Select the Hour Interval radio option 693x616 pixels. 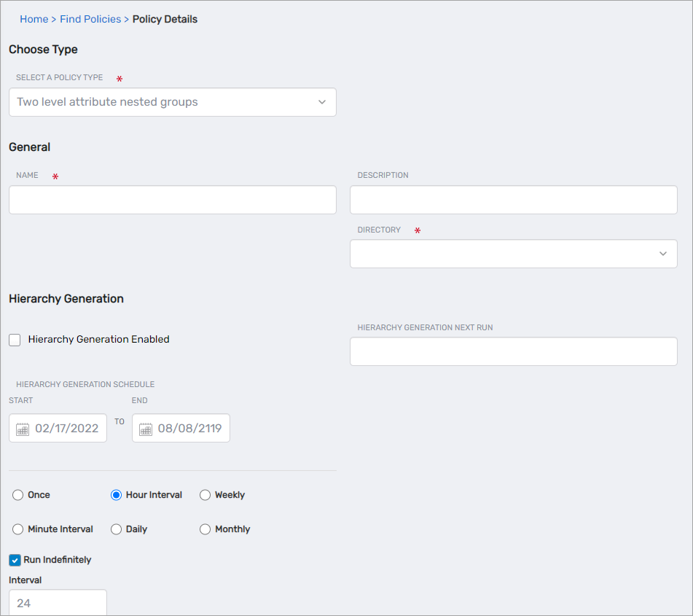point(116,495)
